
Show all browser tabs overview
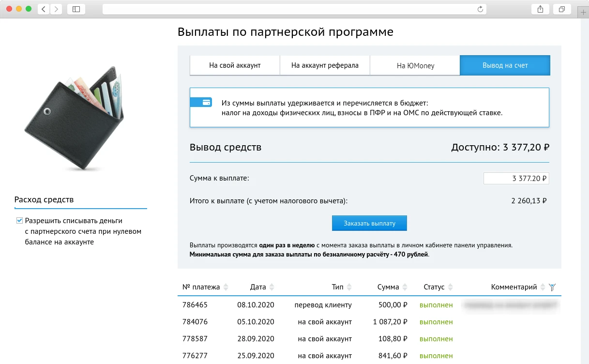point(561,9)
